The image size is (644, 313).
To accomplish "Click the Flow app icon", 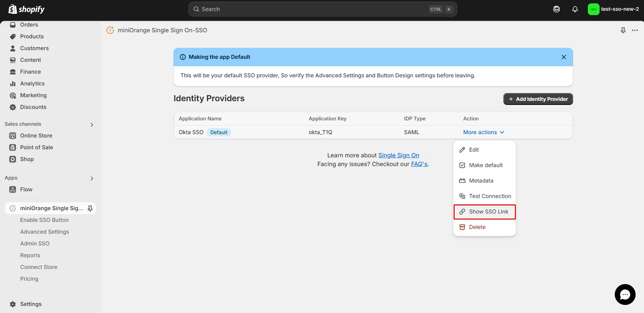I will pos(13,189).
